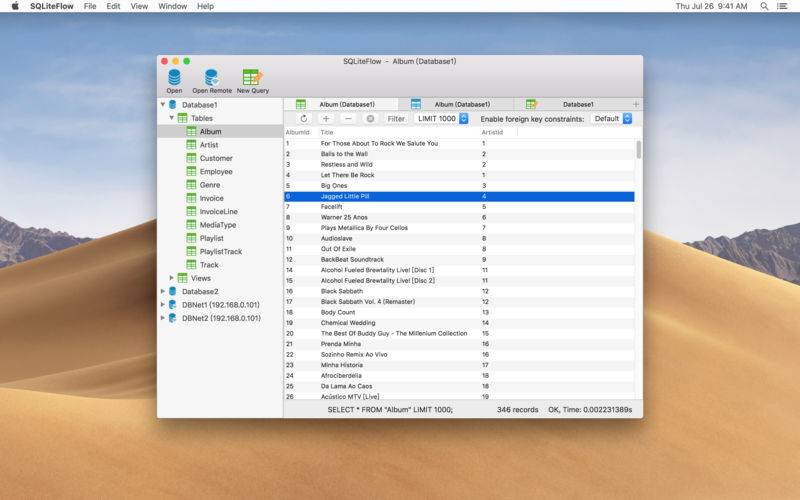
Task: Click the plus add row icon
Action: pyautogui.click(x=326, y=118)
